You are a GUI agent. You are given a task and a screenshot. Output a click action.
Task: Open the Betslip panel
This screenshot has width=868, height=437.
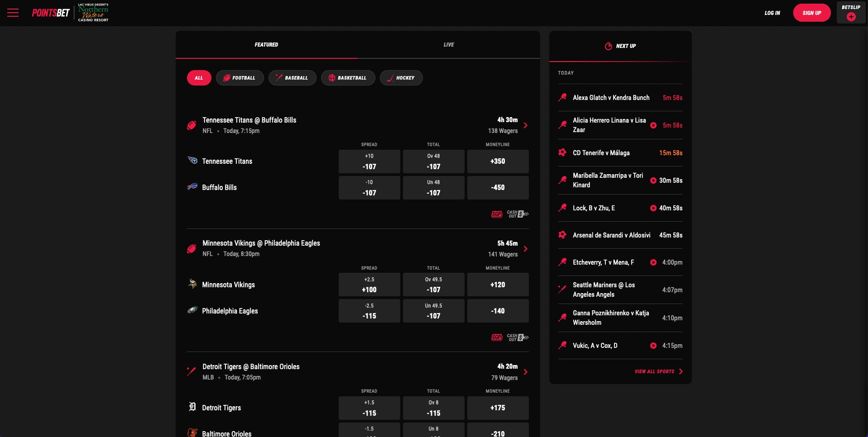(x=850, y=13)
